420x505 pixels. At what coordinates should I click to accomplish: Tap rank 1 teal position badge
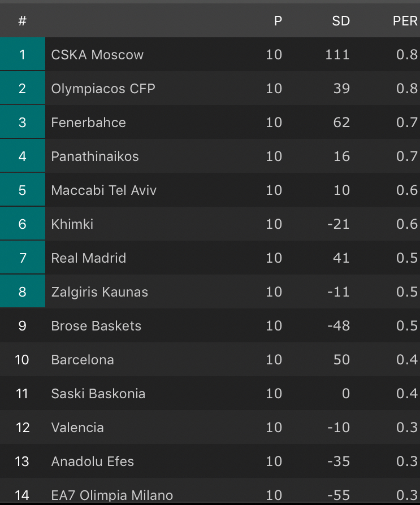point(23,55)
